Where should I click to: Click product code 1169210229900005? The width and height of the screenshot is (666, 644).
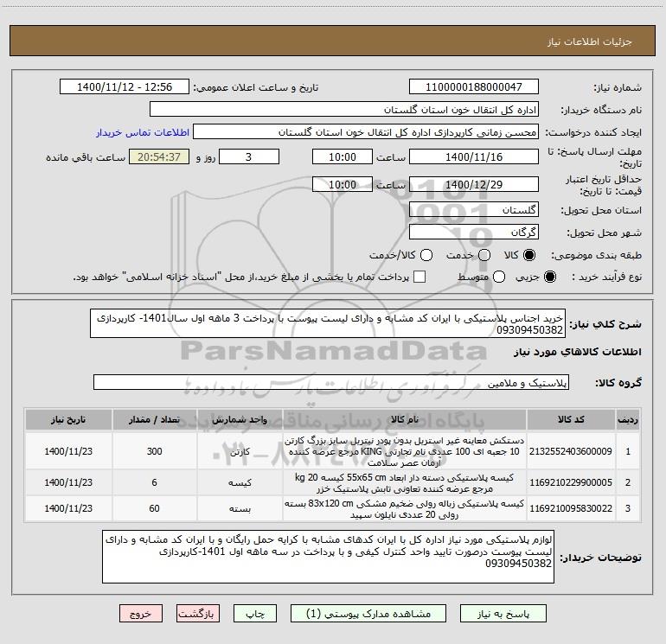tap(571, 482)
